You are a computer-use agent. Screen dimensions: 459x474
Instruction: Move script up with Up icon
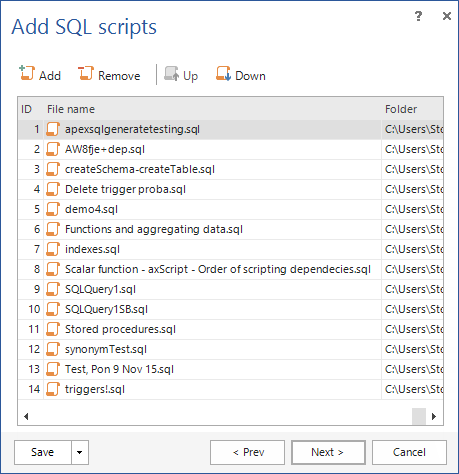(x=172, y=73)
